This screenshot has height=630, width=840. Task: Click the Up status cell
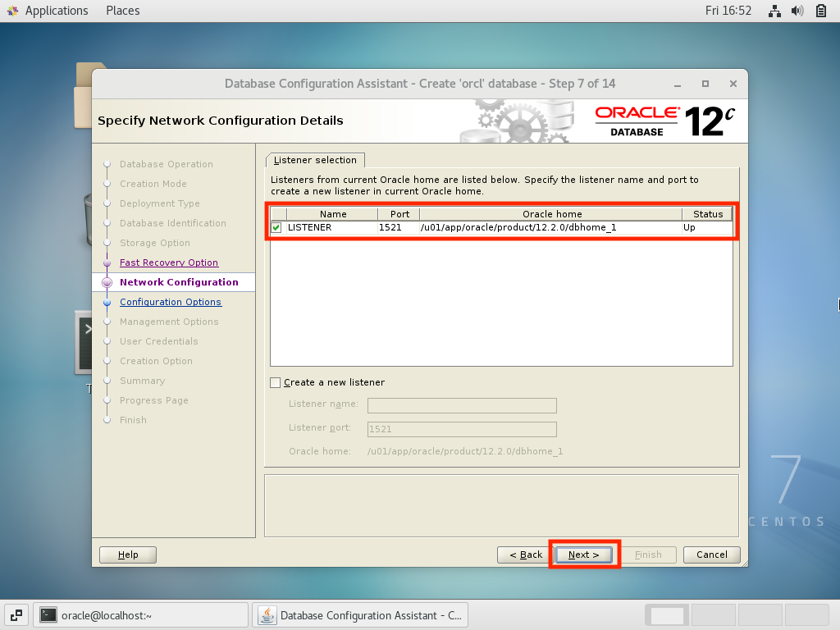(x=707, y=228)
